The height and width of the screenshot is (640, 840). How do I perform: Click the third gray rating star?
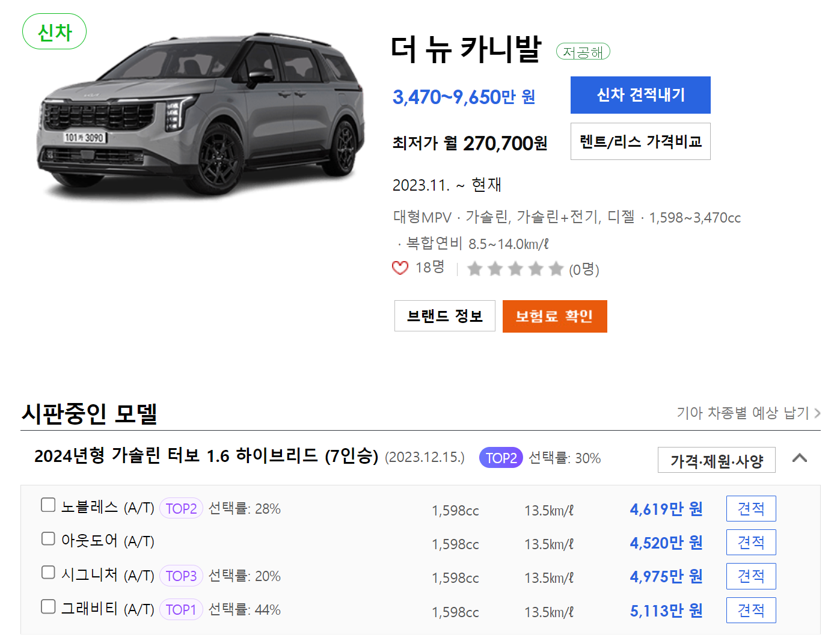(x=515, y=268)
